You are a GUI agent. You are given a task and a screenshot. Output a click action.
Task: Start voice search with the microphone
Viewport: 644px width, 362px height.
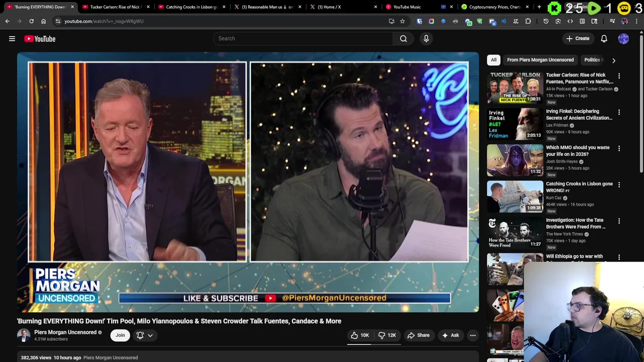[426, 38]
